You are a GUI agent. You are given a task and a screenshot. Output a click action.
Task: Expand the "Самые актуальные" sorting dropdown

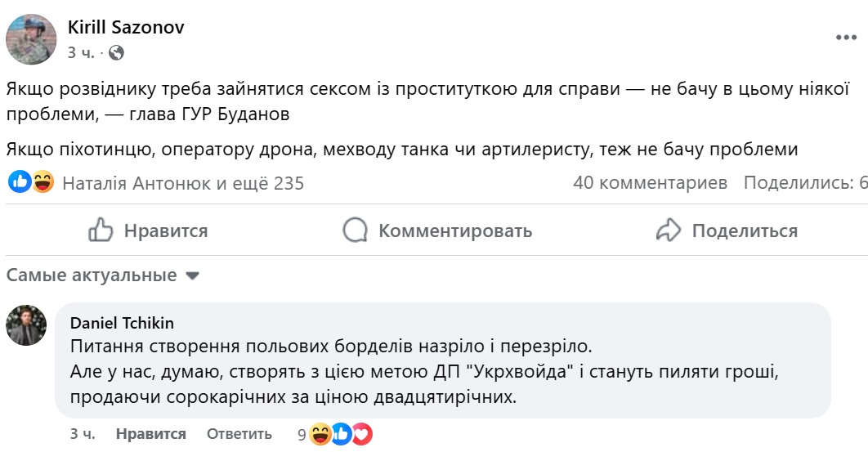[103, 275]
